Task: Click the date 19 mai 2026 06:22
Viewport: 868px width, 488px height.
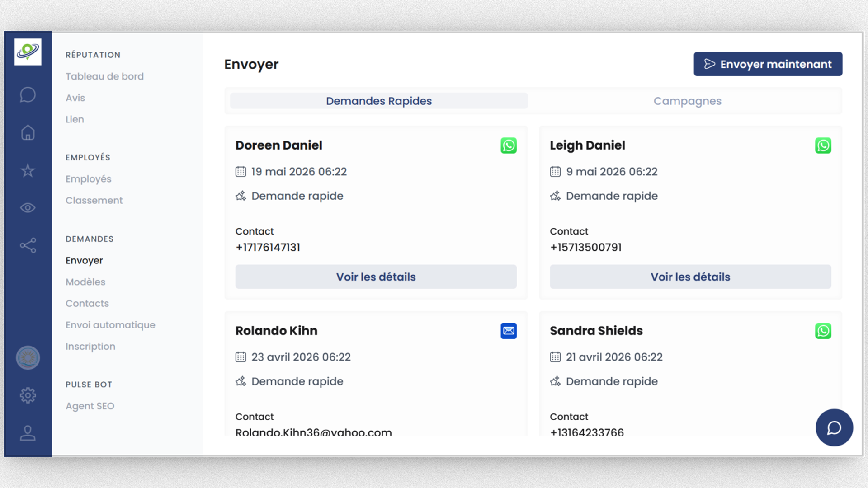Action: (299, 172)
